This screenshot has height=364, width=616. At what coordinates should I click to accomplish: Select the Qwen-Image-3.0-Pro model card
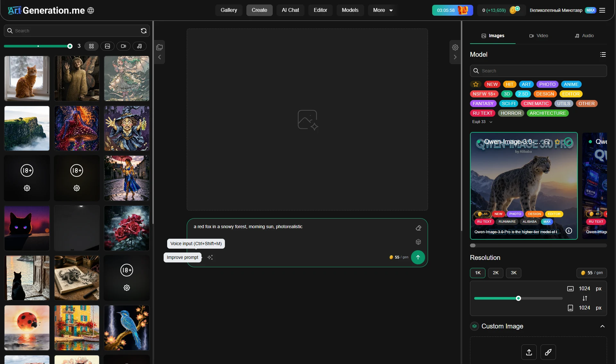[x=524, y=186]
